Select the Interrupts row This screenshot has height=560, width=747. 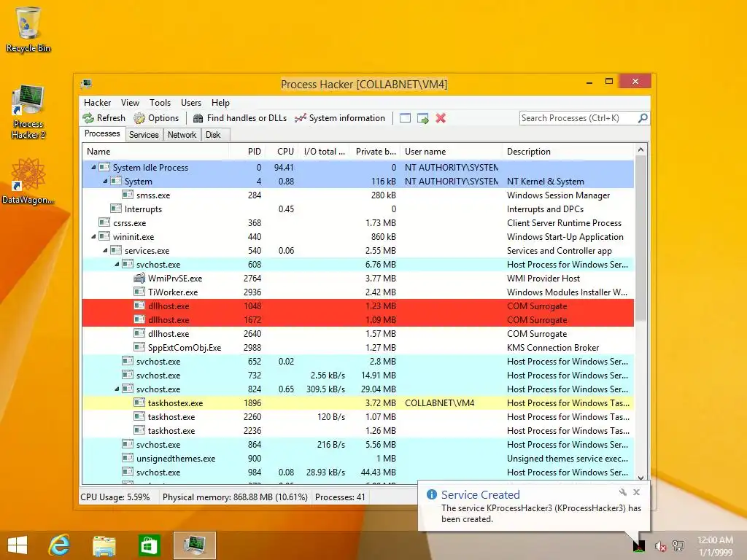click(x=358, y=209)
